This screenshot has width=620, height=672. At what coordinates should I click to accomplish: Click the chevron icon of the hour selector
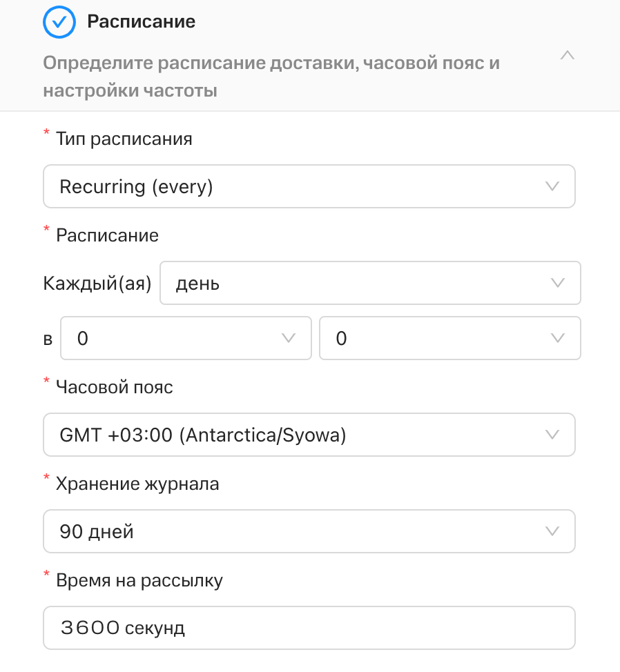[x=289, y=338]
